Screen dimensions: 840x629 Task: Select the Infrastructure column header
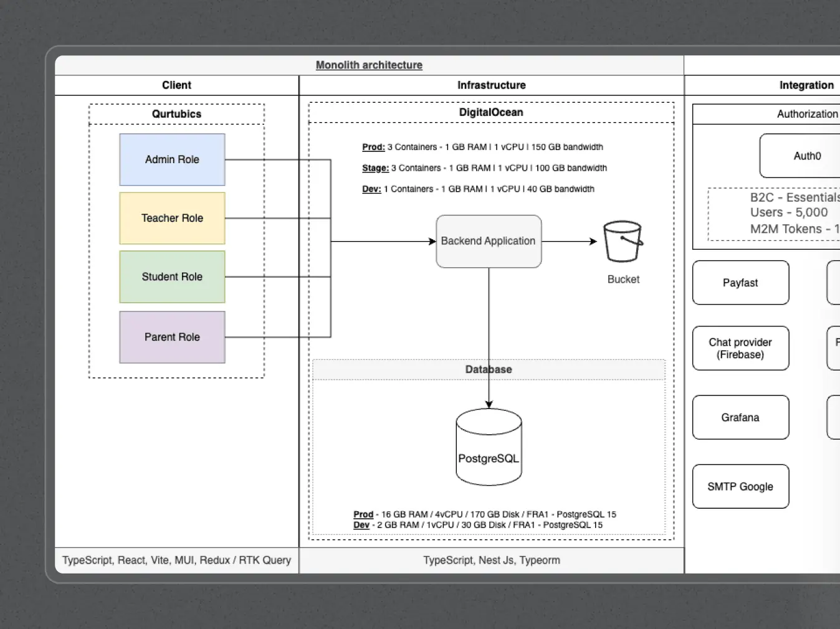pyautogui.click(x=491, y=85)
